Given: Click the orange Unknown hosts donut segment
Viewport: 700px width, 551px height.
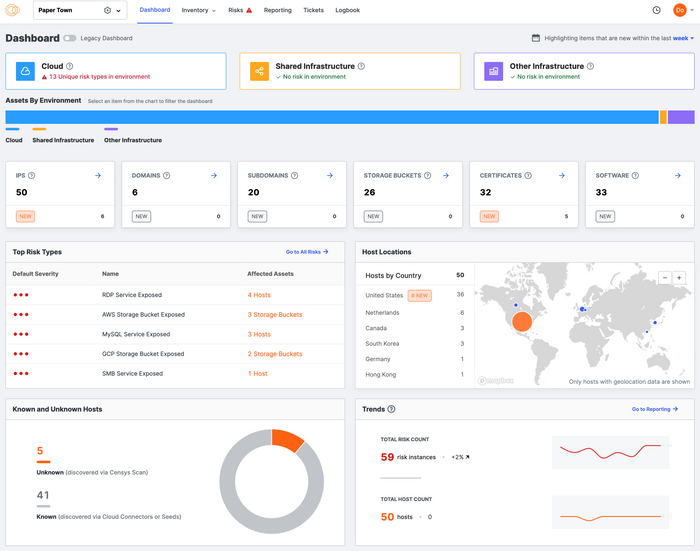Looking at the screenshot, I should coord(287,438).
